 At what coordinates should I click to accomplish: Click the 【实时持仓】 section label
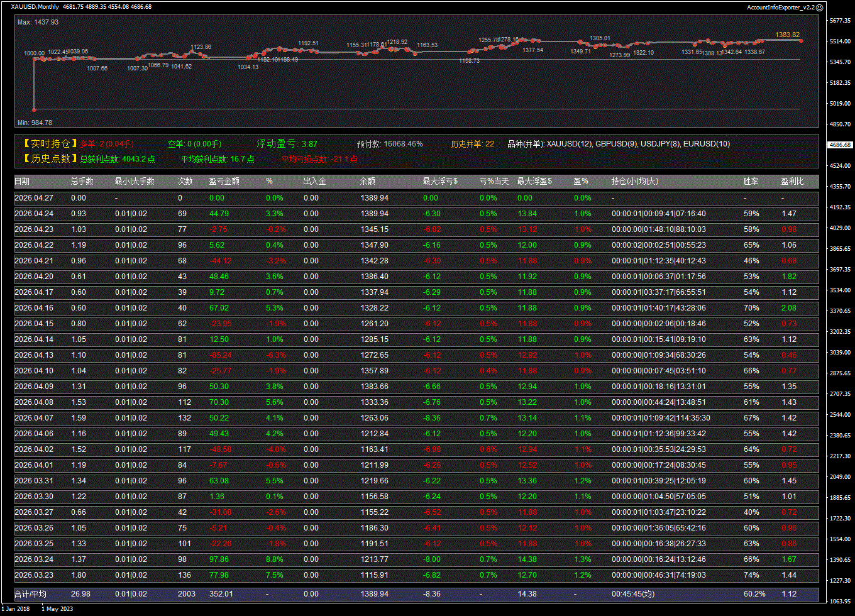(50, 144)
